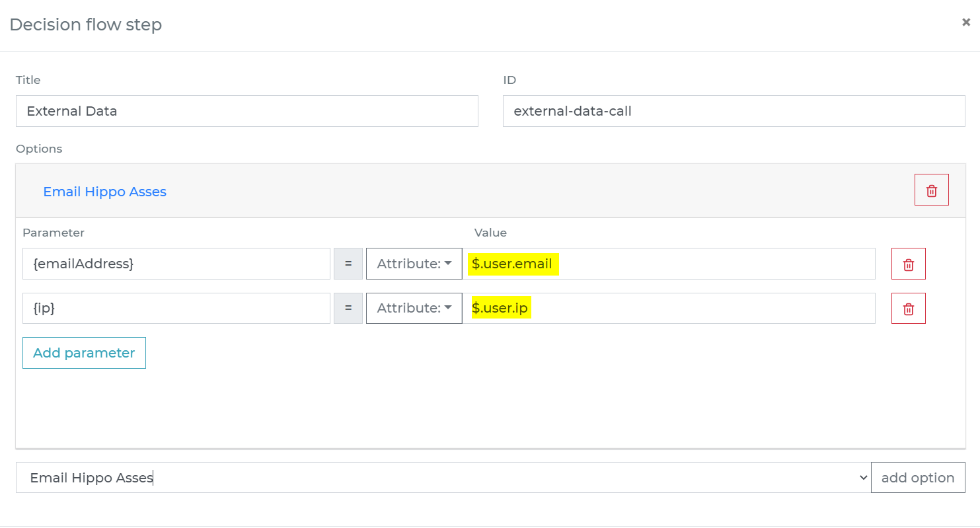Image resolution: width=980 pixels, height=528 pixels.
Task: Click equals sign in {ip} row
Action: [x=348, y=309]
